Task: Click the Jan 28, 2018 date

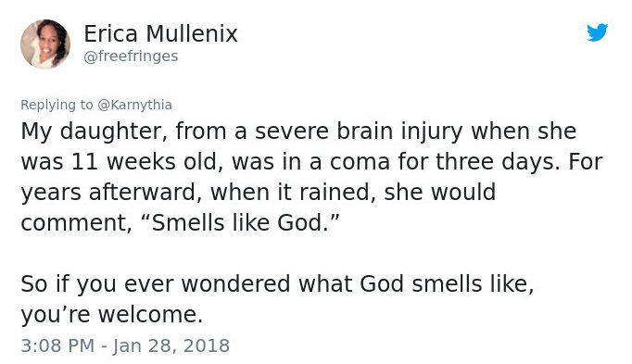Action: point(171,345)
